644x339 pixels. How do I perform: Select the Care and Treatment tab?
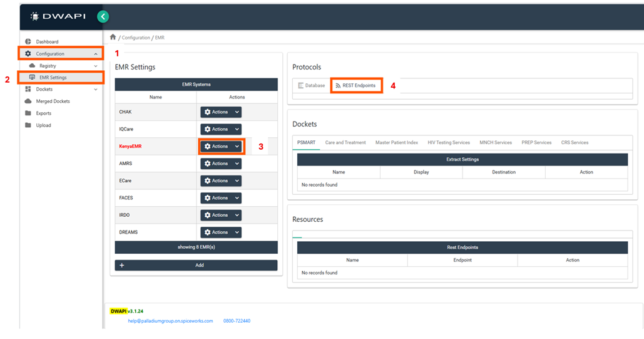click(x=345, y=142)
